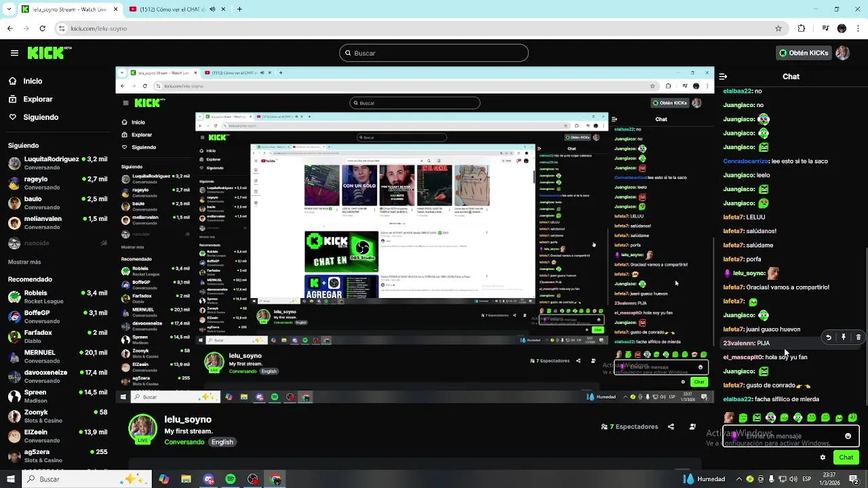
Task: Open Spotify from the taskbar
Action: pos(231,479)
